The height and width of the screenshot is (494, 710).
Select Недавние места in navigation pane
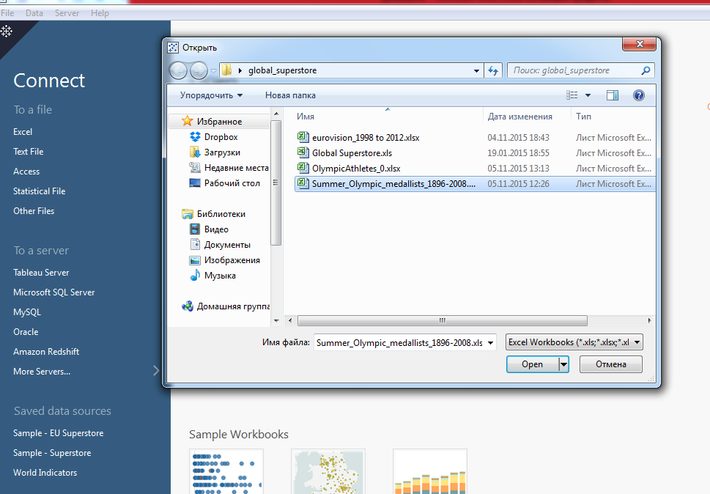228,168
